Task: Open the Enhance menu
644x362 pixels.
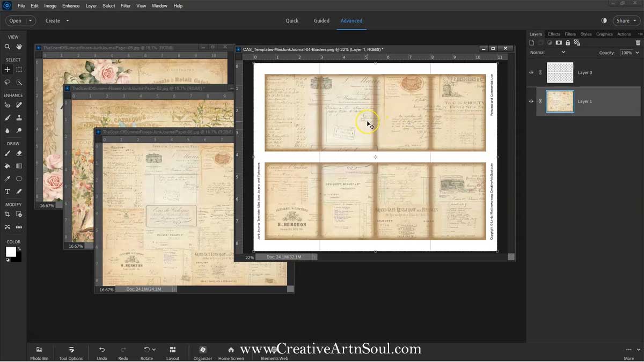Action: point(71,6)
